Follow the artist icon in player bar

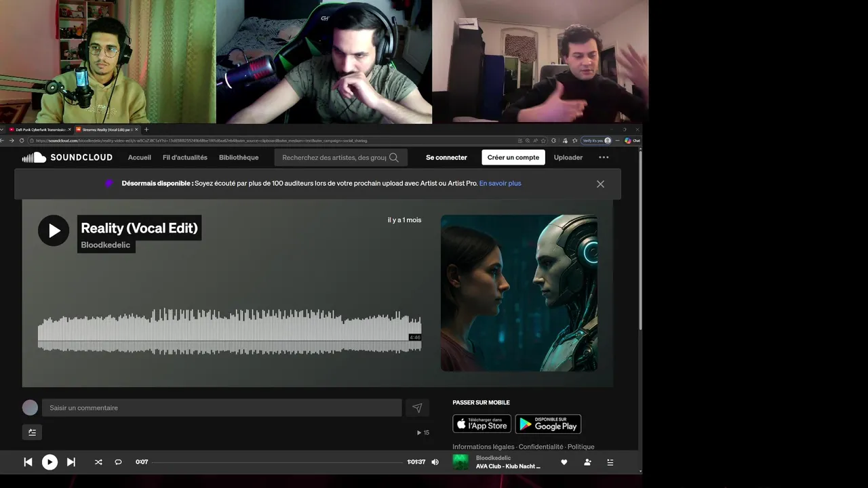pyautogui.click(x=587, y=462)
